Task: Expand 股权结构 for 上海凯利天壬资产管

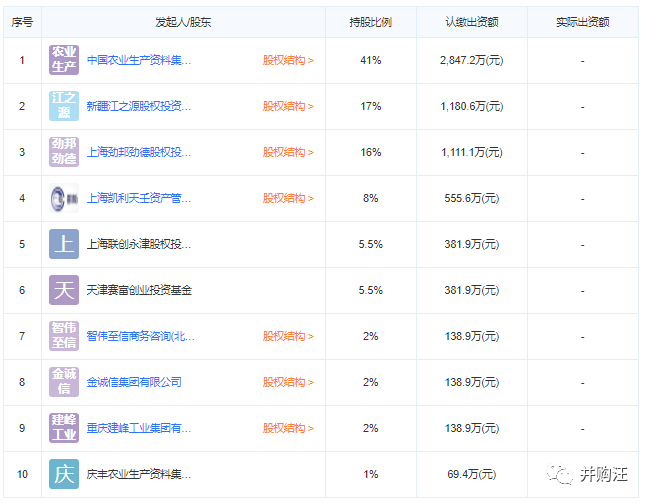Action: click(x=288, y=198)
